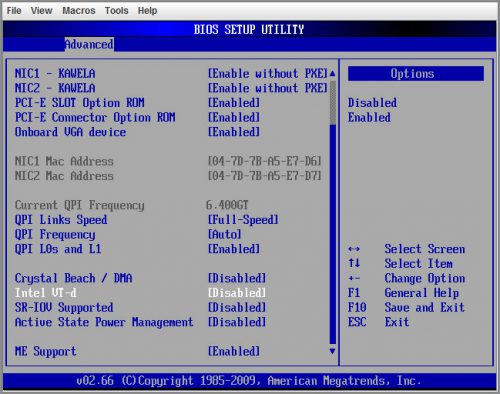500x394 pixels.
Task: Select ME Support setting
Action: point(46,351)
